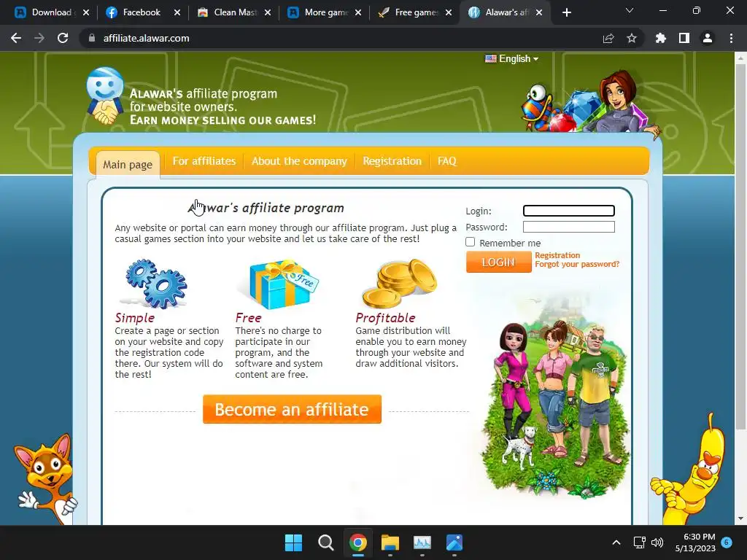The height and width of the screenshot is (560, 747).
Task: Open the Windows Start button
Action: tap(293, 542)
